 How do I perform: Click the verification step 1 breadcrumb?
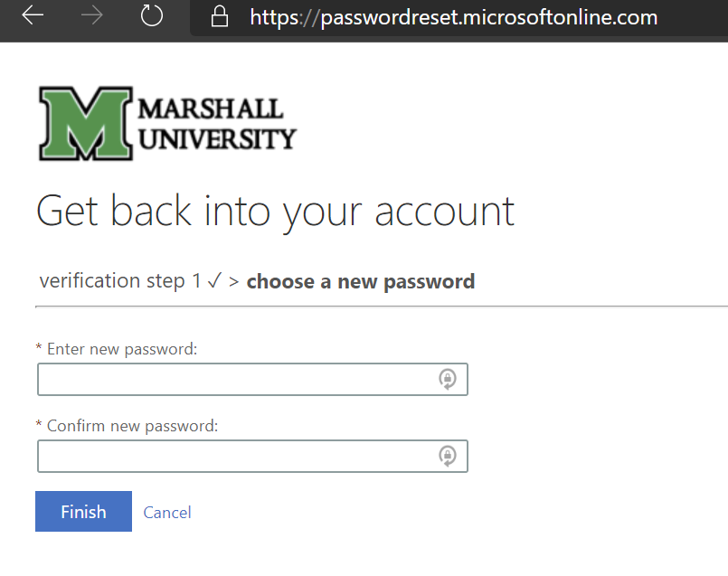(120, 281)
